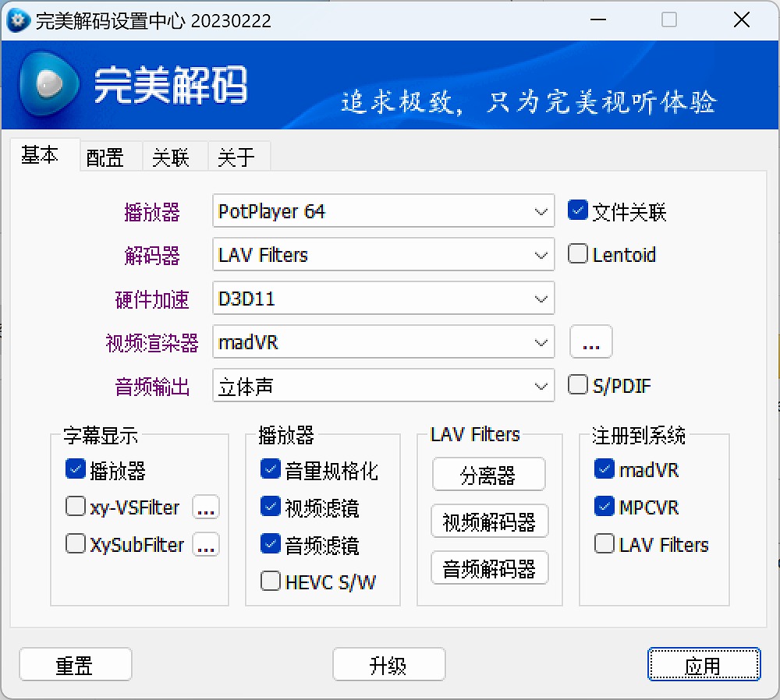Viewport: 780px width, 700px height.
Task: Click the 分离器 button
Action: pyautogui.click(x=489, y=474)
